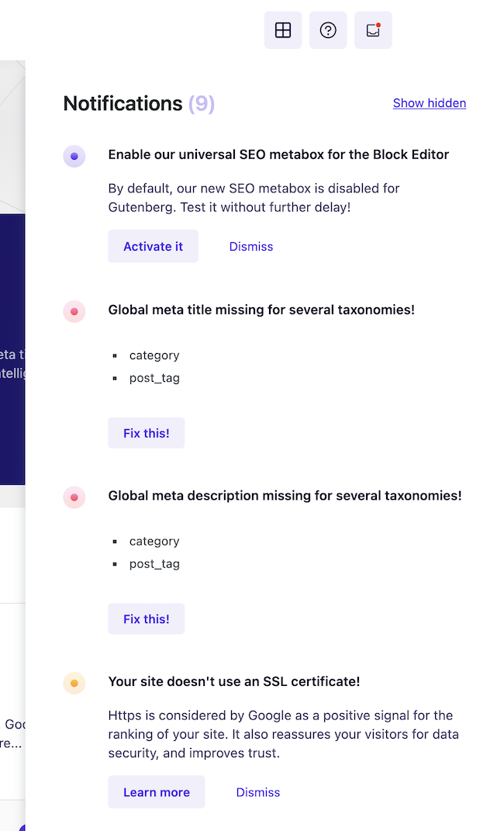Click red dot beside meta description missing notice

[x=74, y=497]
